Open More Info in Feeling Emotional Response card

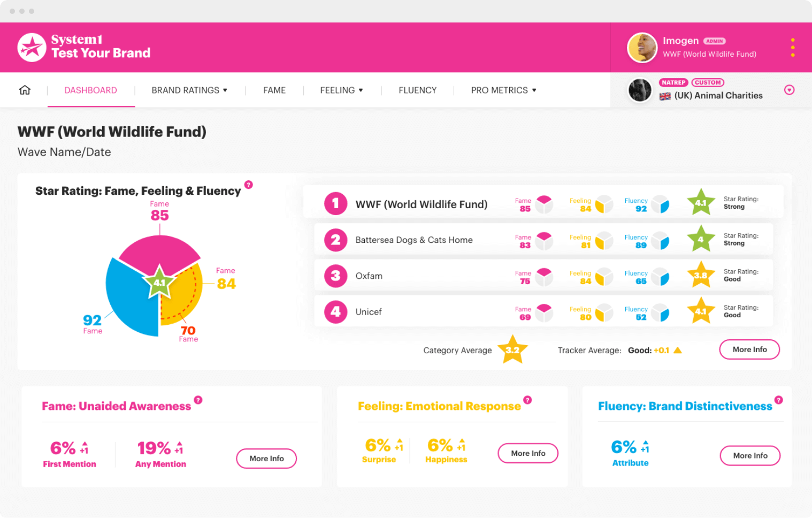528,453
